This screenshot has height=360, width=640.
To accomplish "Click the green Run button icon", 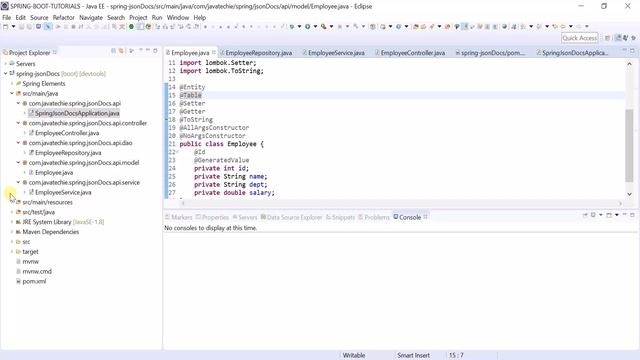I will (307, 27).
